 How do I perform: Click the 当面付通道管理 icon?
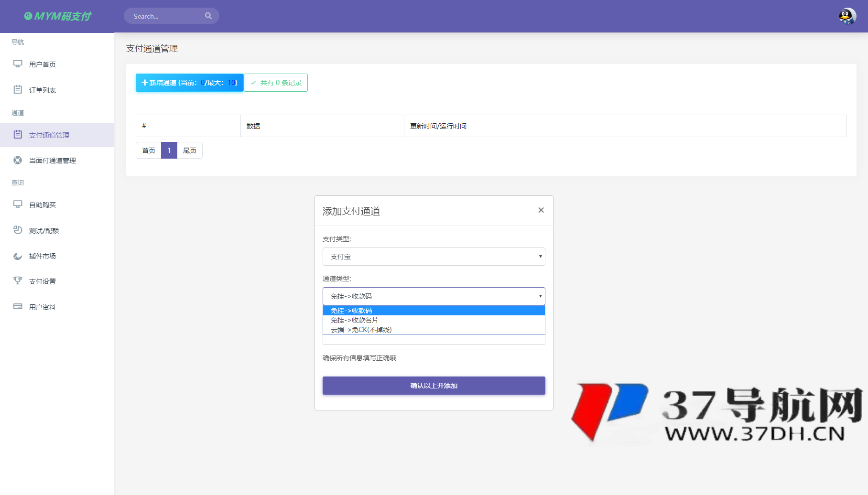click(x=18, y=160)
